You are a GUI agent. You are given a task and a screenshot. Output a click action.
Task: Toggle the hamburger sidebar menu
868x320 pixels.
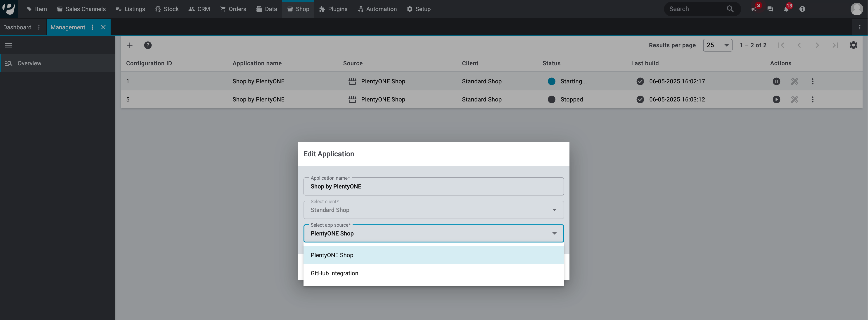(9, 45)
